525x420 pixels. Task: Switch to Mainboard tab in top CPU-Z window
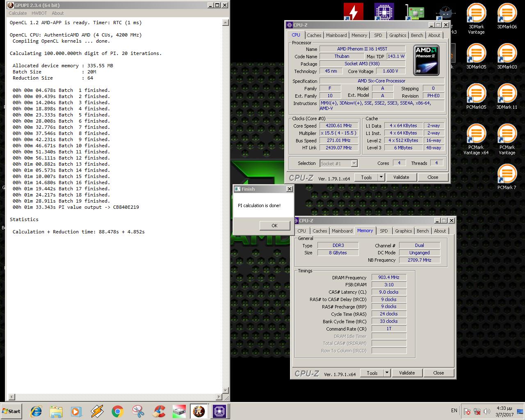click(x=336, y=35)
